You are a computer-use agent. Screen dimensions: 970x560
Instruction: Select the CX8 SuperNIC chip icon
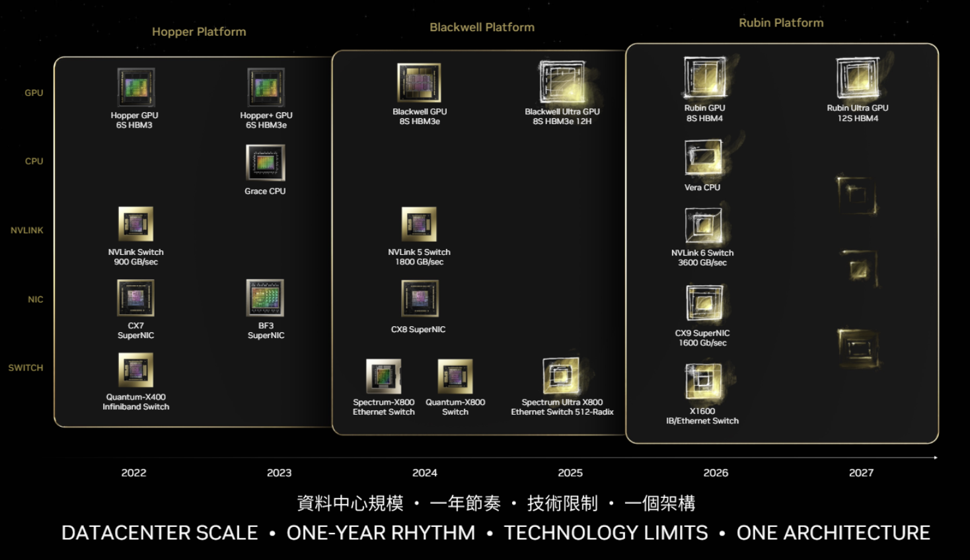420,298
